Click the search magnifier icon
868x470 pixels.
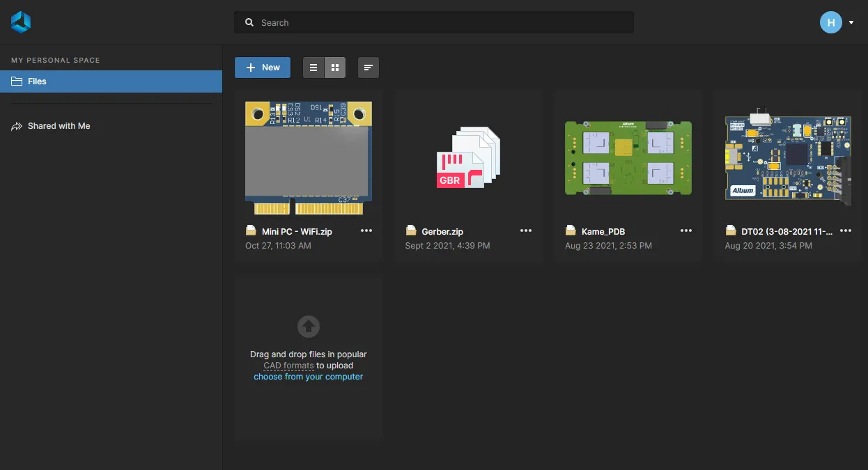(249, 22)
